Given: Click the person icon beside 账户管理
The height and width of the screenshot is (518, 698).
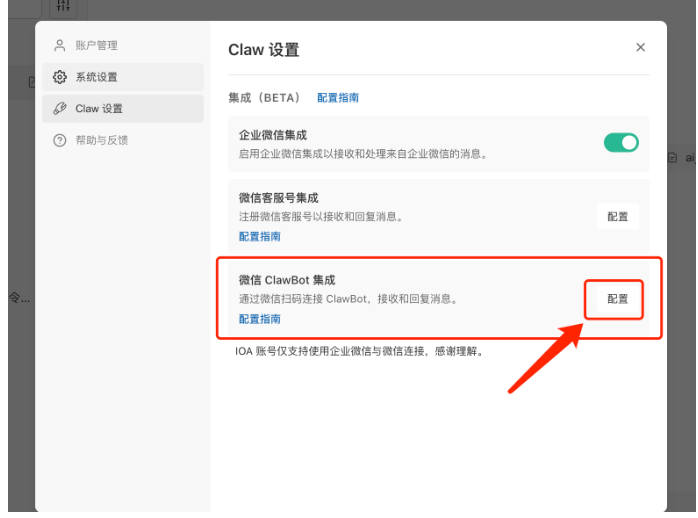Looking at the screenshot, I should 60,46.
